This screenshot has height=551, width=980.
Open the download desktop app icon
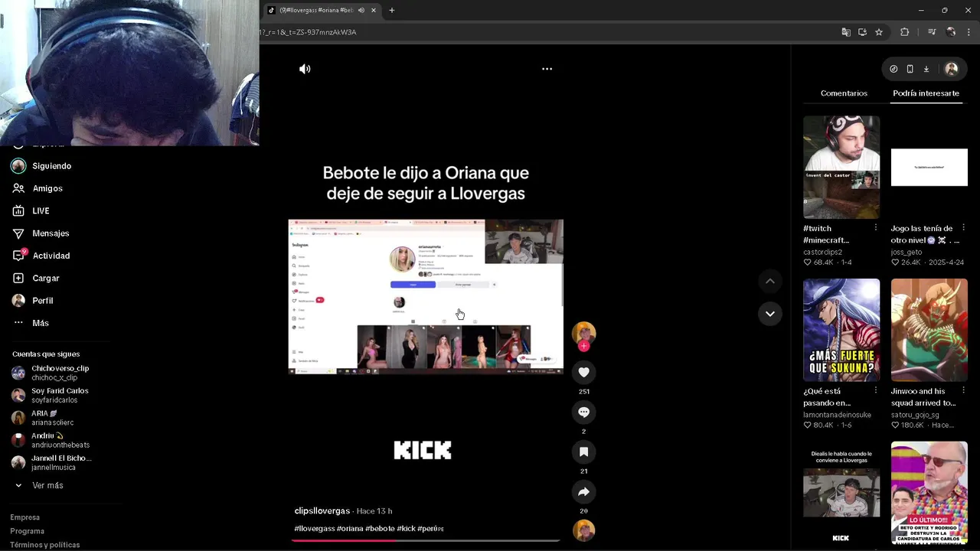click(x=926, y=69)
